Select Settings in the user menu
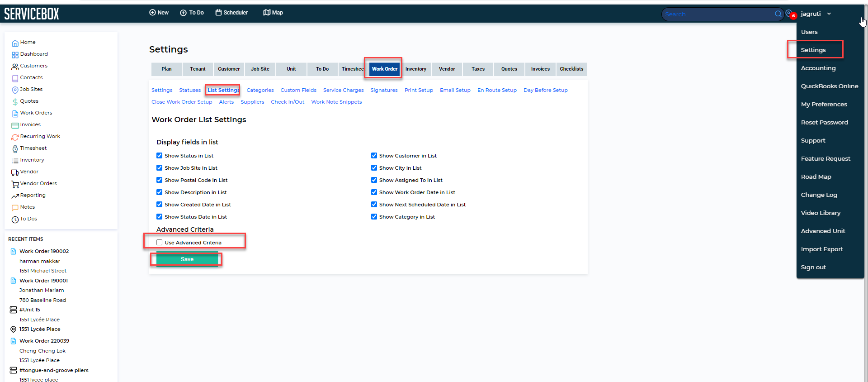 pyautogui.click(x=813, y=50)
